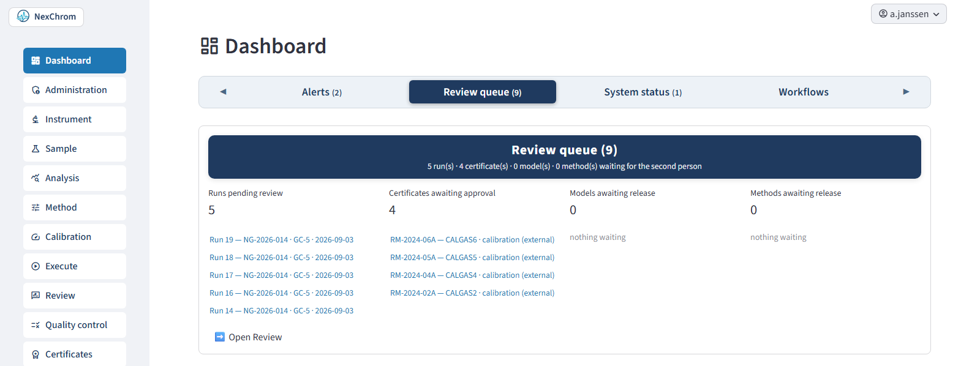
Task: Go to the Analysis menu label
Action: click(62, 178)
